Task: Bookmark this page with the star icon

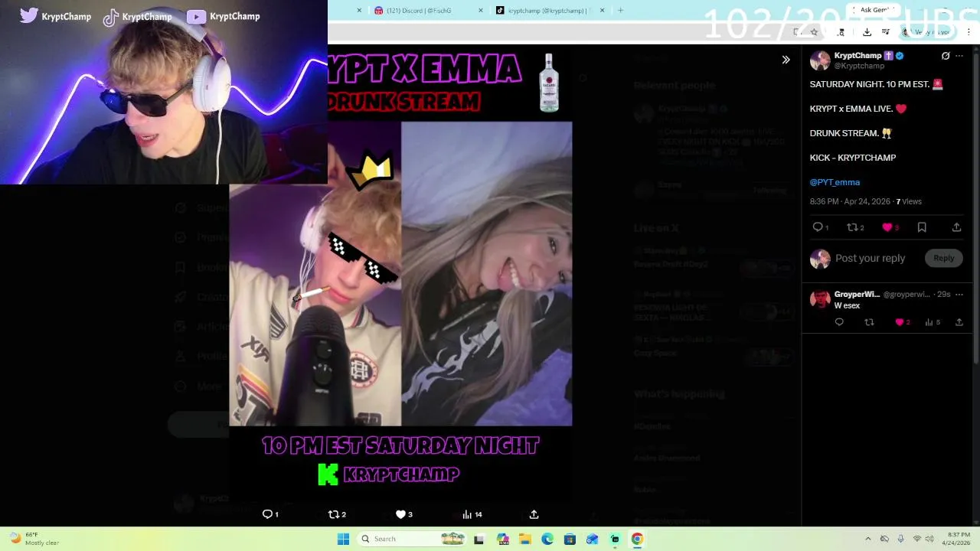Action: click(x=814, y=32)
